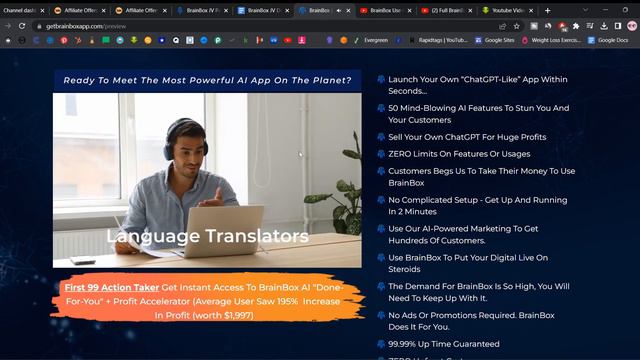This screenshot has width=640, height=360.
Task: Reload the page with the refresh icon
Action: pos(22,26)
